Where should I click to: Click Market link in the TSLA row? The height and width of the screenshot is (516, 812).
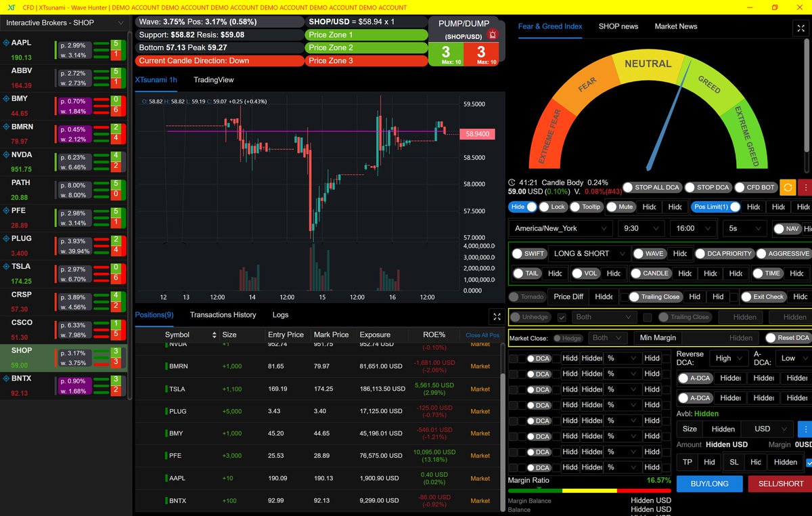[480, 389]
